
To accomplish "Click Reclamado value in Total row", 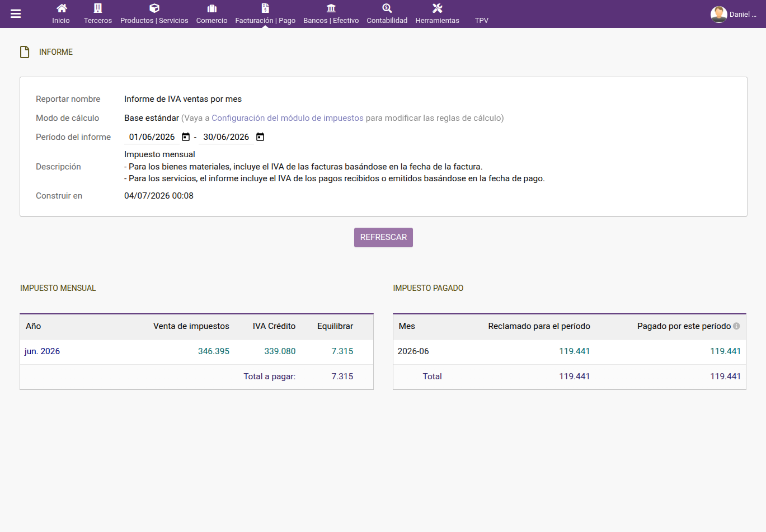I will [x=575, y=376].
